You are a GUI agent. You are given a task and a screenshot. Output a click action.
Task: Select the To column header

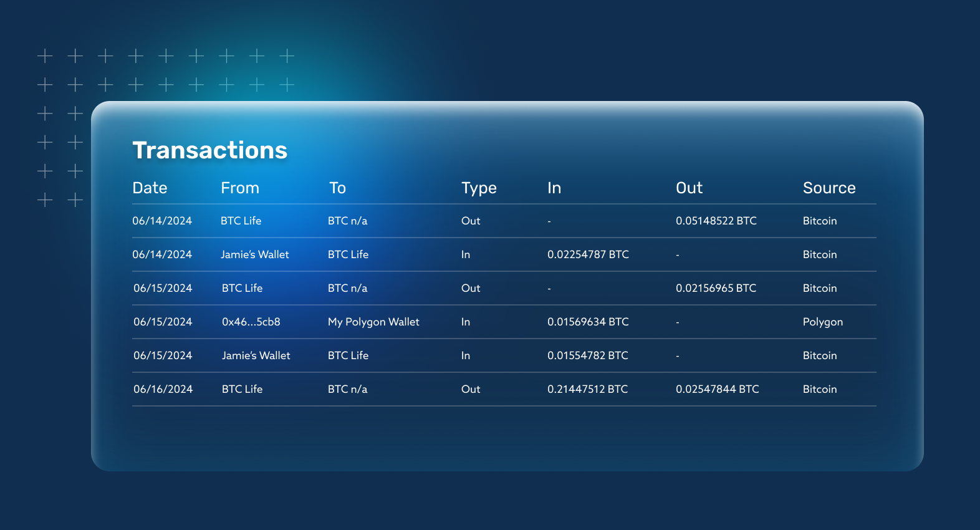click(x=337, y=188)
